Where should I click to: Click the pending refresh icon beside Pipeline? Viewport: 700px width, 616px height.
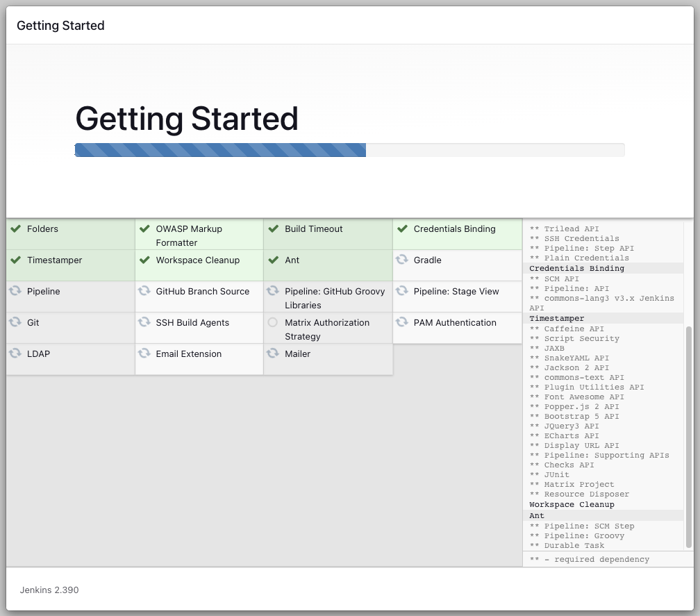click(15, 290)
